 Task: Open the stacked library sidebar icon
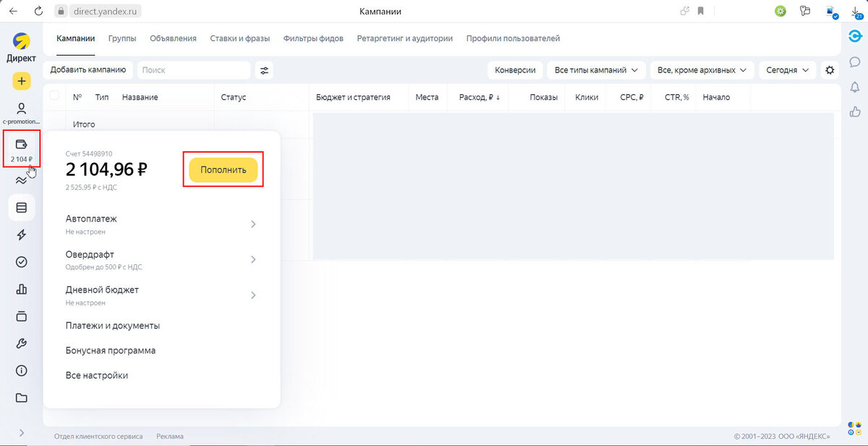pyautogui.click(x=21, y=316)
